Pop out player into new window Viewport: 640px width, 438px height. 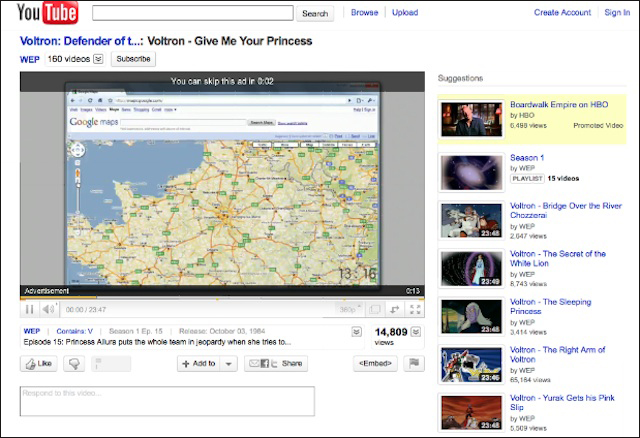pyautogui.click(x=394, y=309)
